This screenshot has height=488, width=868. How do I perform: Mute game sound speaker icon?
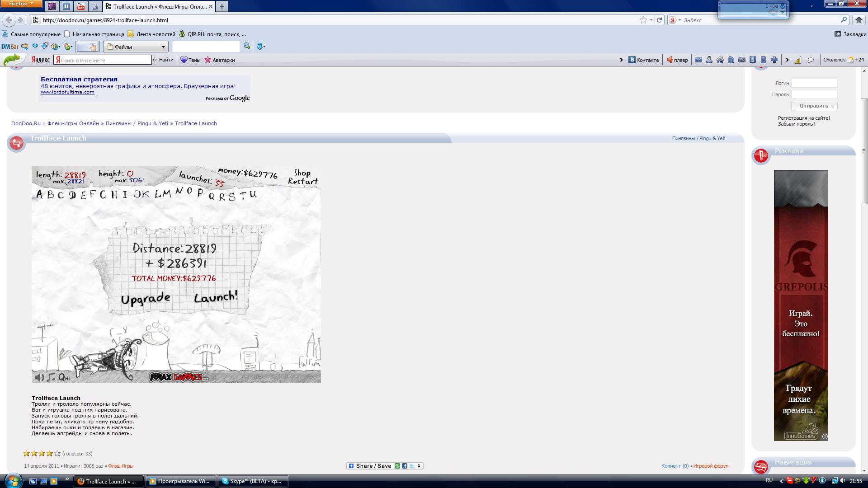pos(39,377)
